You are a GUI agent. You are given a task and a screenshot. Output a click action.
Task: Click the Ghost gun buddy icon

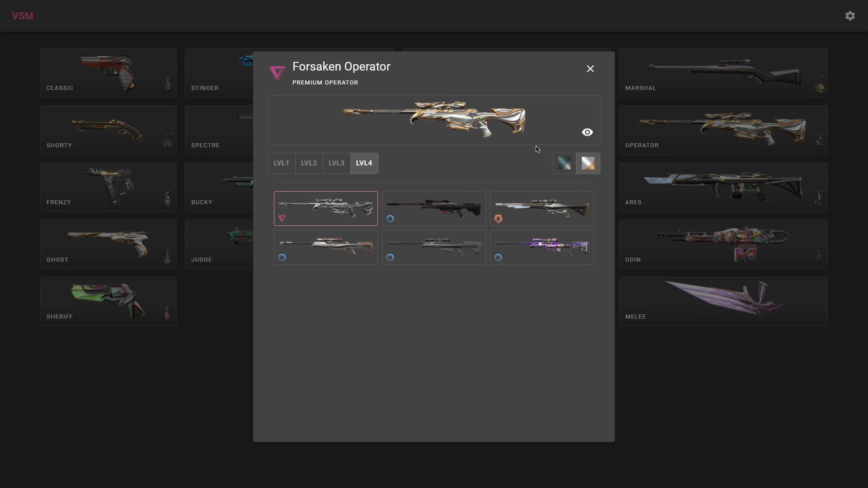[x=167, y=255]
